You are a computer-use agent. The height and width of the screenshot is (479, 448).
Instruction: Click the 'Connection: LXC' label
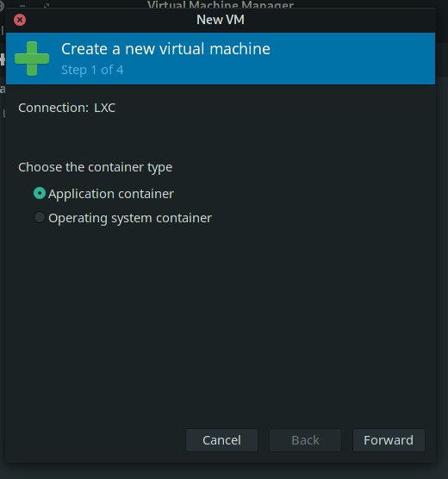point(67,108)
